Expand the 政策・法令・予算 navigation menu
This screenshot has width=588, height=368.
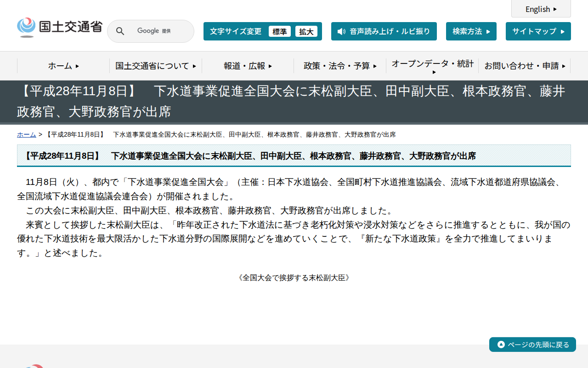pyautogui.click(x=340, y=66)
